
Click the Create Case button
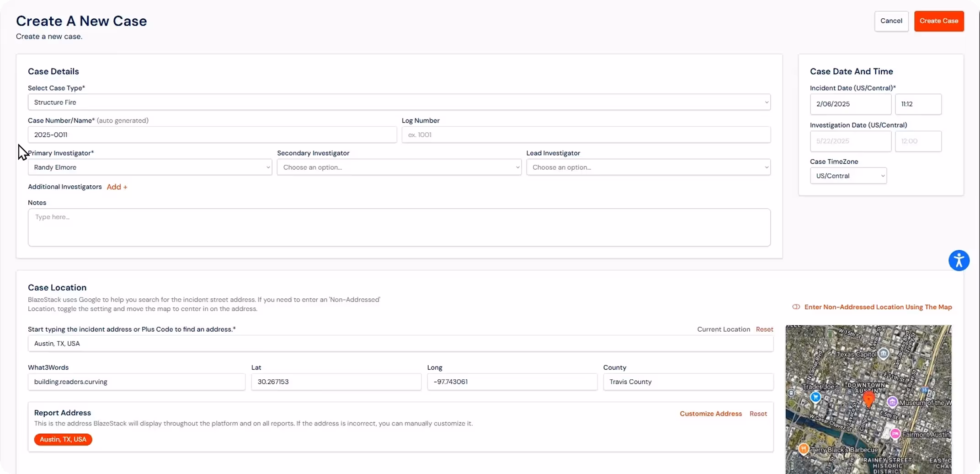click(x=939, y=21)
